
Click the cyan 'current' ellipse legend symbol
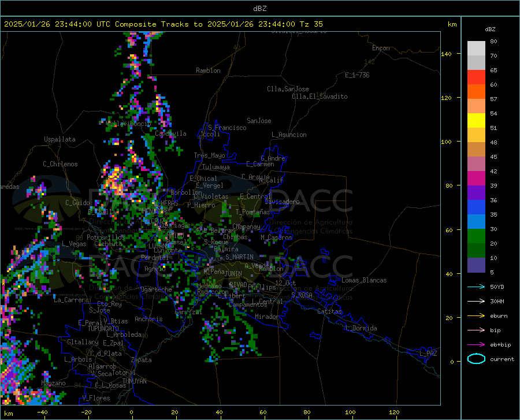pos(476,359)
